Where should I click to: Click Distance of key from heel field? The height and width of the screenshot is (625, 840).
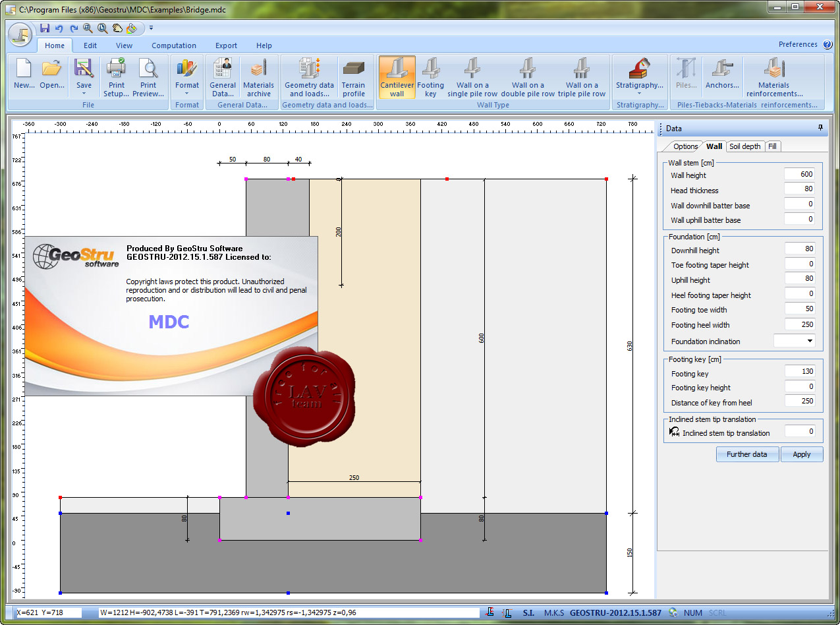pos(800,401)
